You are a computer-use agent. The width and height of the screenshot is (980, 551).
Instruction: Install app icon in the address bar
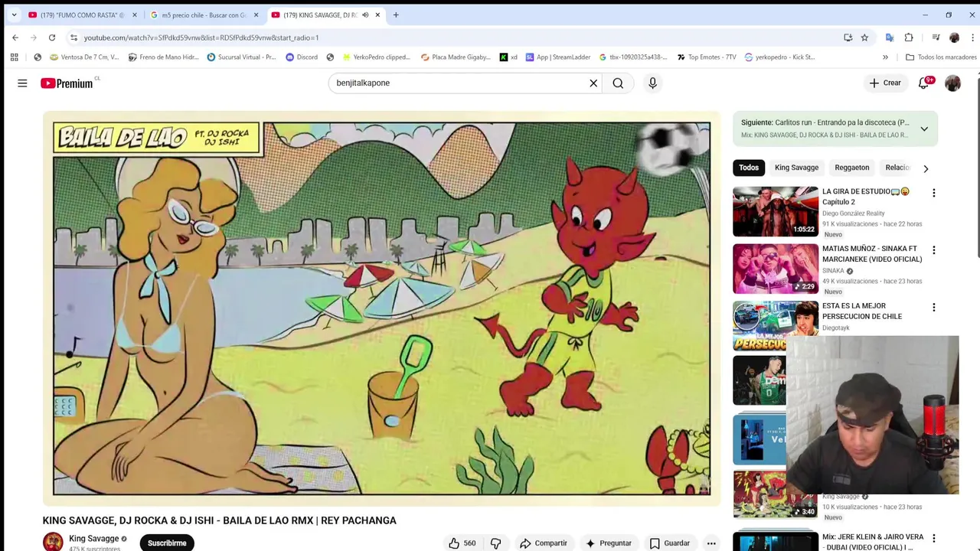[x=848, y=37]
